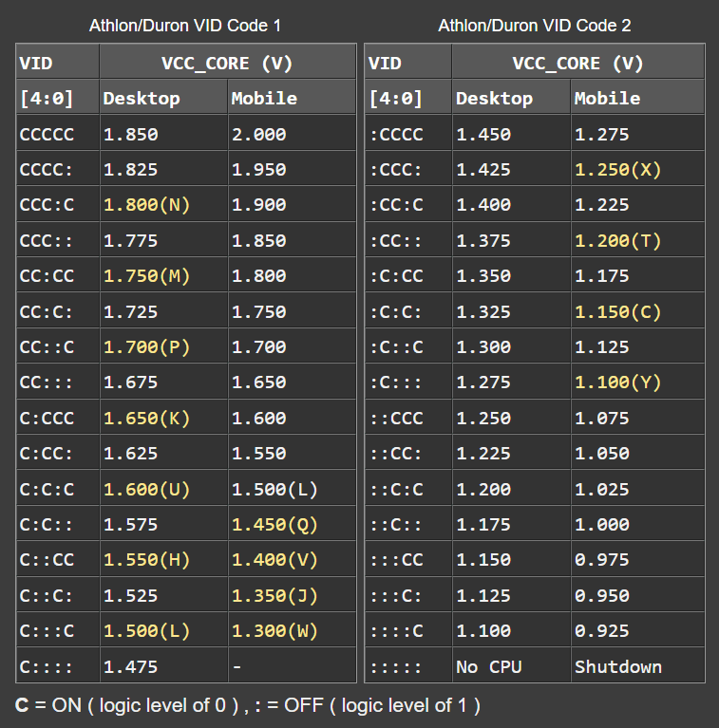Select the :::CC VID code
Image resolution: width=719 pixels, height=728 pixels.
408,560
